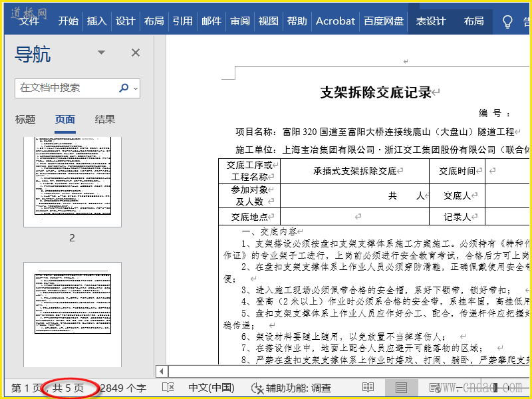
Task: Open the 百度网盘 ribbon tab
Action: (x=384, y=21)
